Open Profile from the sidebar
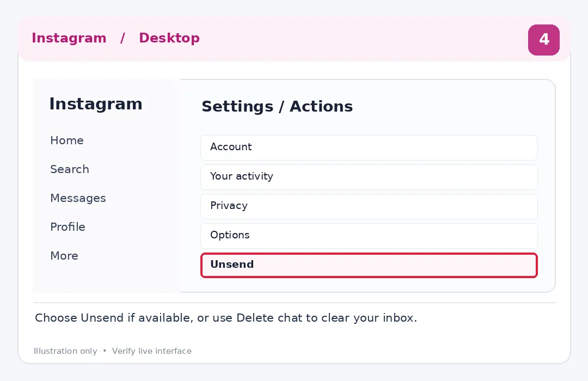 tap(68, 227)
